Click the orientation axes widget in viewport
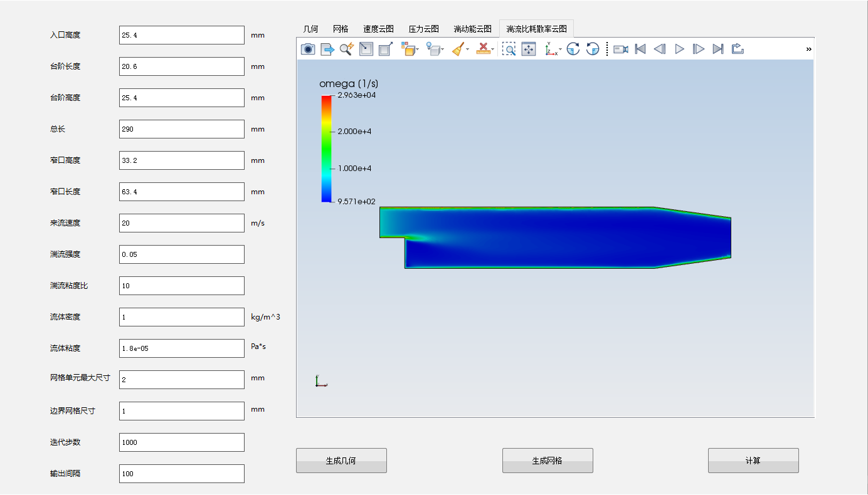The image size is (868, 495). (321, 380)
